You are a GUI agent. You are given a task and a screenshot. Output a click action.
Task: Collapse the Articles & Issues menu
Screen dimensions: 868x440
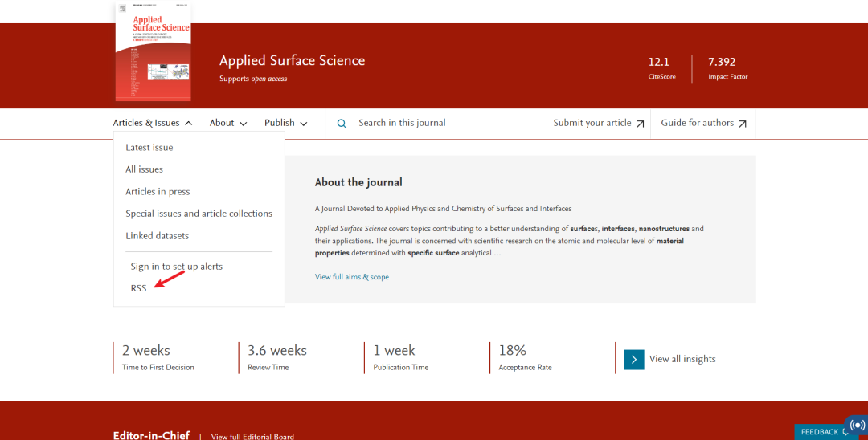coord(153,123)
